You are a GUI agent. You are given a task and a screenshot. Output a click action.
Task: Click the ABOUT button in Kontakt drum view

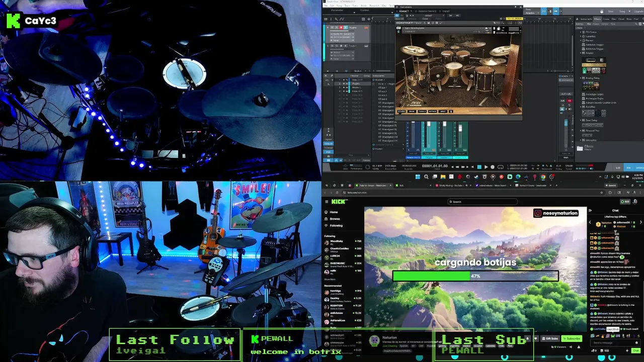(x=443, y=111)
